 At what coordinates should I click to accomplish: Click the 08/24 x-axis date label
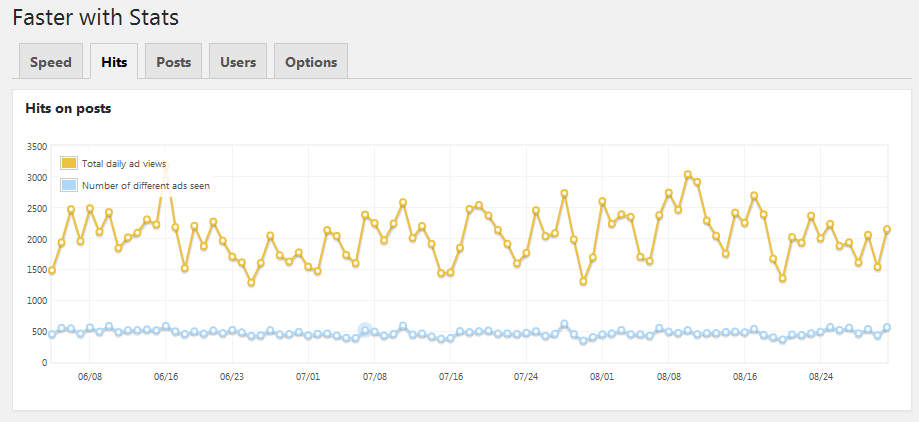click(821, 377)
